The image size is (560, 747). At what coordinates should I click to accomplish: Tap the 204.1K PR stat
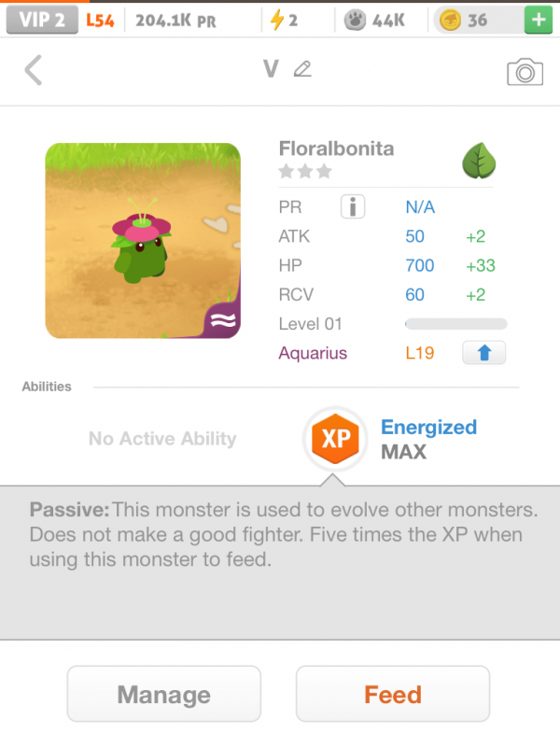click(x=175, y=20)
